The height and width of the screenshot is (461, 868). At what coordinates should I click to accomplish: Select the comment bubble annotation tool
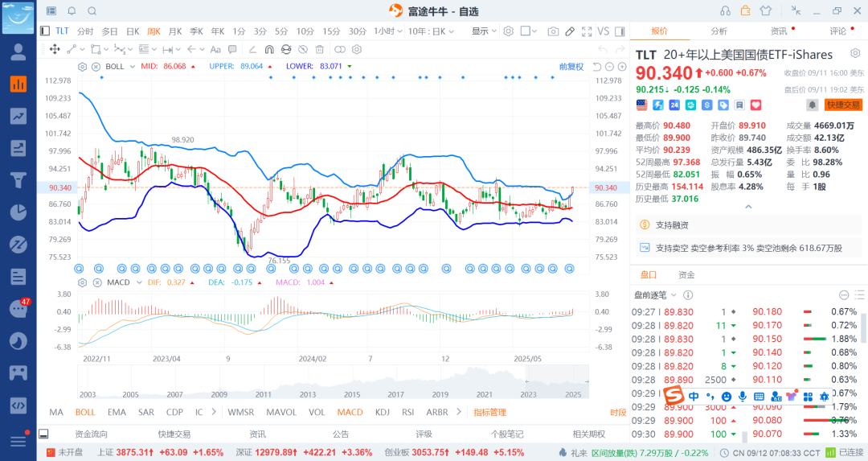coord(232,49)
